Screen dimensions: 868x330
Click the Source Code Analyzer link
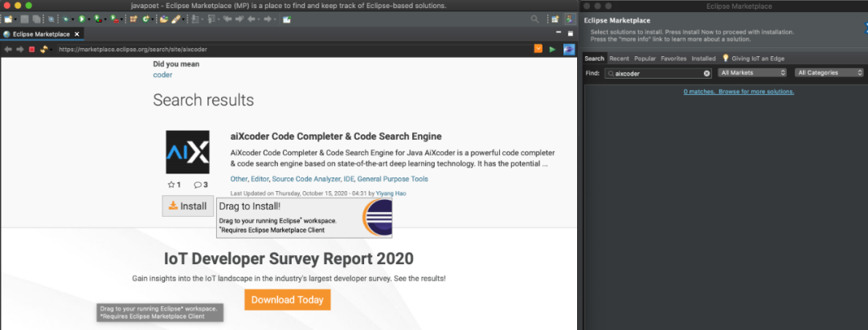[x=305, y=179]
